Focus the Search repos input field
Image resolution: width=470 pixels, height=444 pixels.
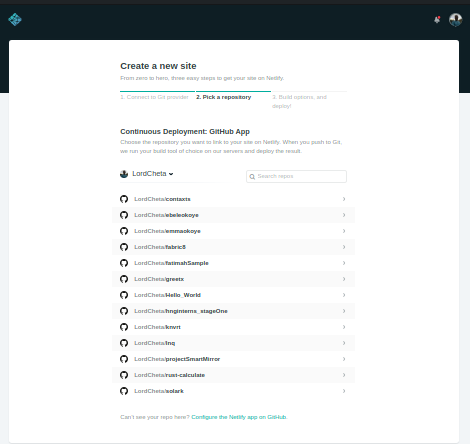click(296, 176)
